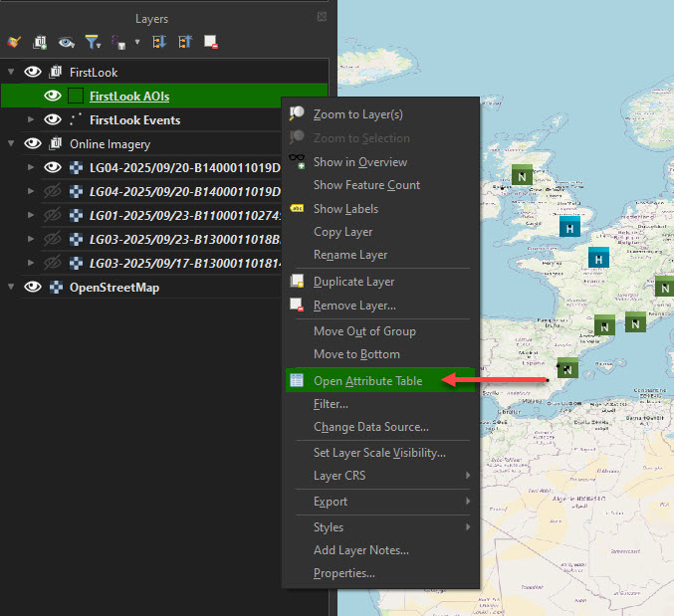Screen dimensions: 674x616
Task: Click the Remove Layer/Group toolbar icon
Action: pos(211,42)
